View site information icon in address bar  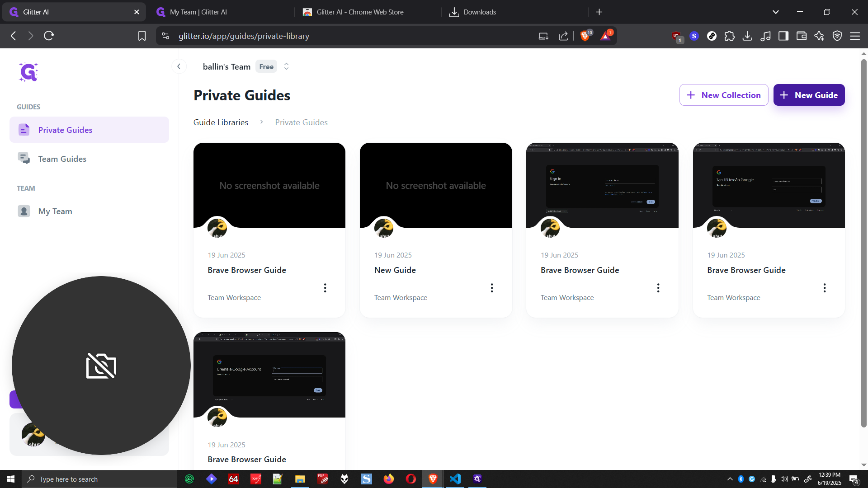(165, 36)
